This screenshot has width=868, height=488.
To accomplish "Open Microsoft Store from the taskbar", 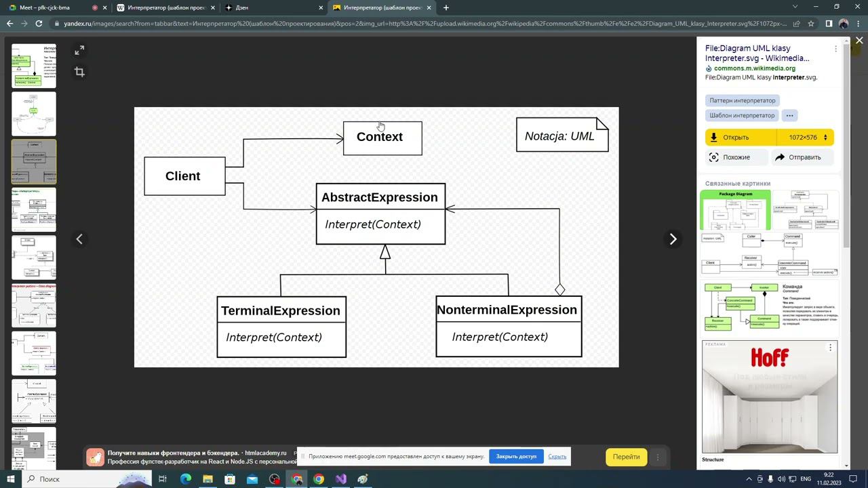I will point(230,479).
